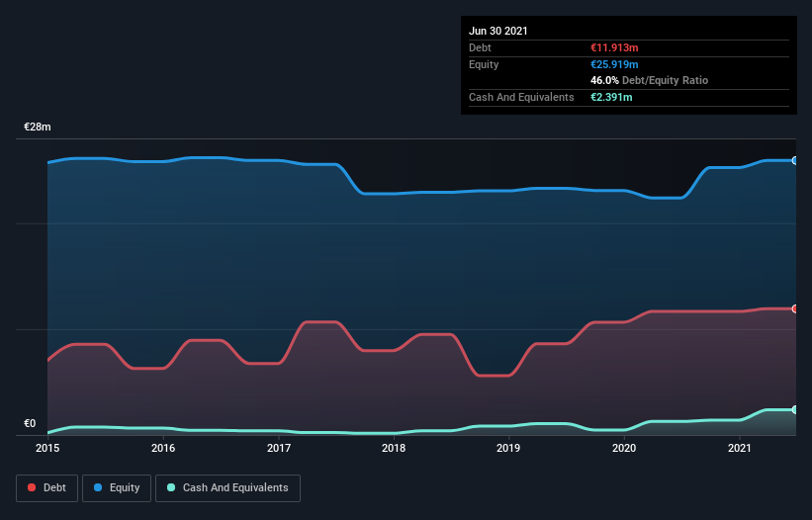Viewport: 812px width, 520px height.
Task: Select the 2016 x-axis label
Action: click(163, 448)
